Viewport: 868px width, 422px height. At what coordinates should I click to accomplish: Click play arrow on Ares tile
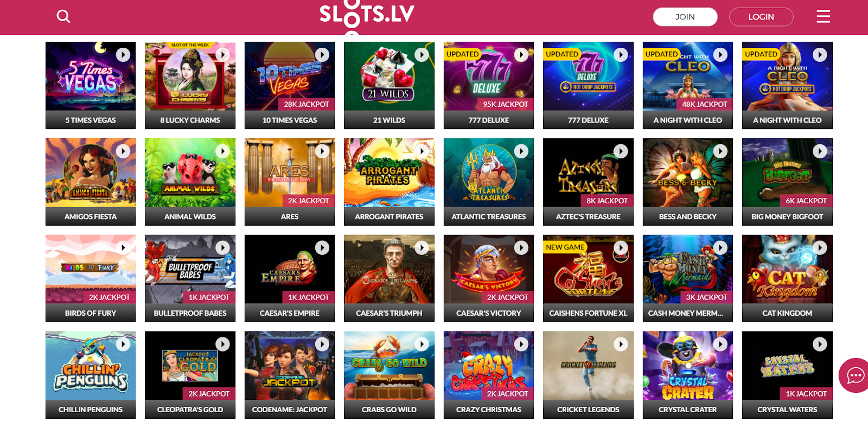[322, 151]
